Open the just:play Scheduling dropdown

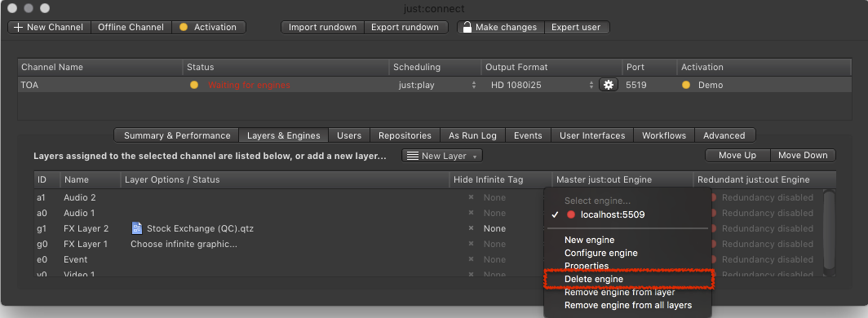pyautogui.click(x=436, y=85)
